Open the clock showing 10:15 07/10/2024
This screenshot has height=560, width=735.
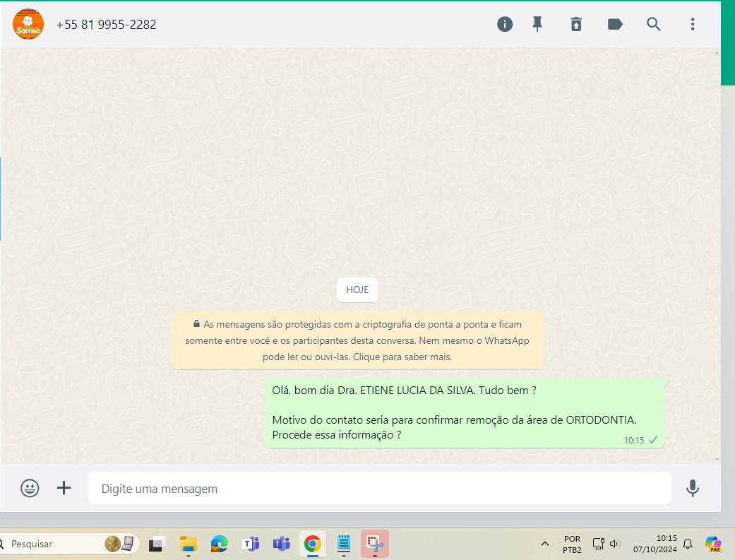point(655,544)
